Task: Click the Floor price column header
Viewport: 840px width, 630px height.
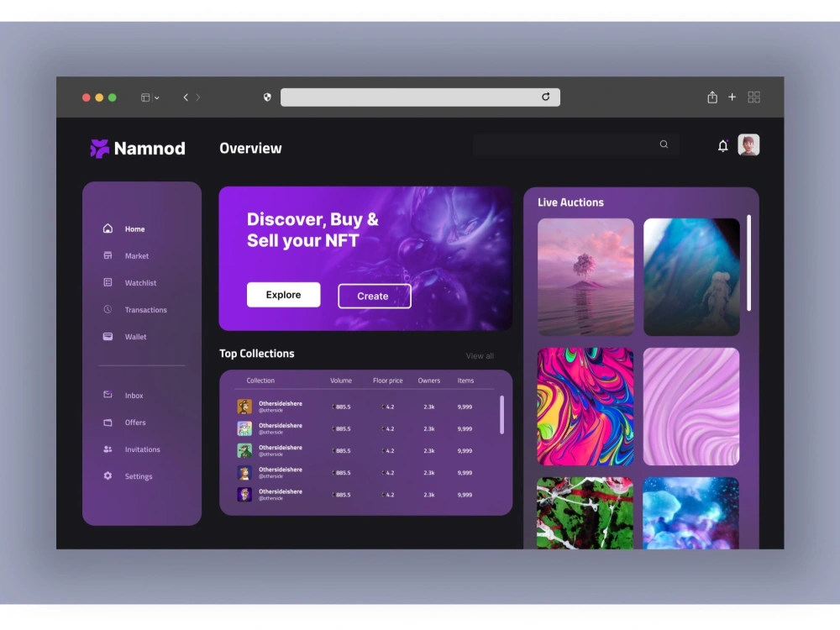Action: coord(387,381)
